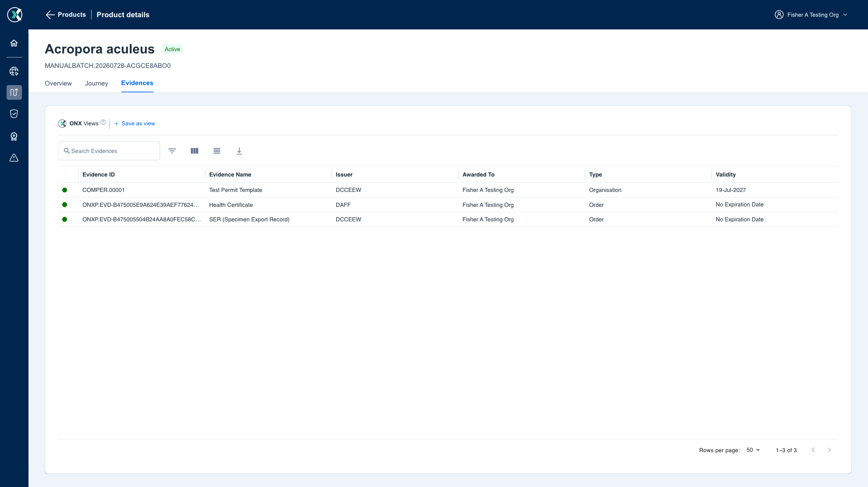Click the ONX Views label
Screen dimensions: 868x487
coord(84,124)
